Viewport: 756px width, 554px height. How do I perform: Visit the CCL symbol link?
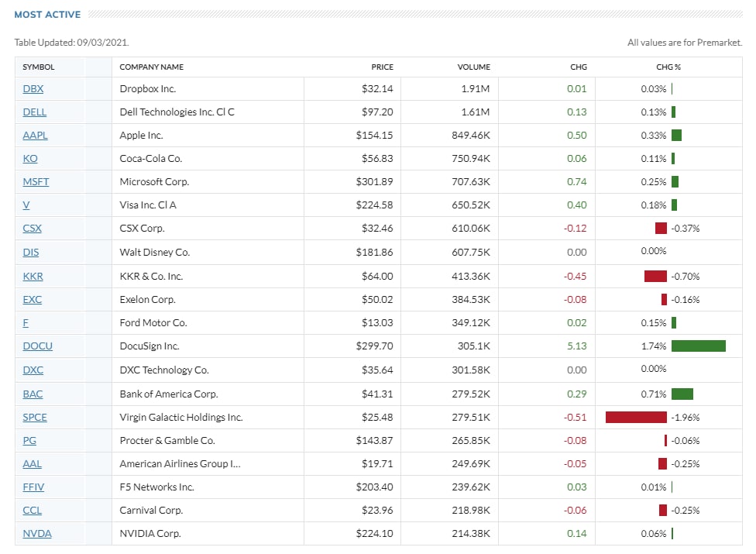[x=33, y=510]
